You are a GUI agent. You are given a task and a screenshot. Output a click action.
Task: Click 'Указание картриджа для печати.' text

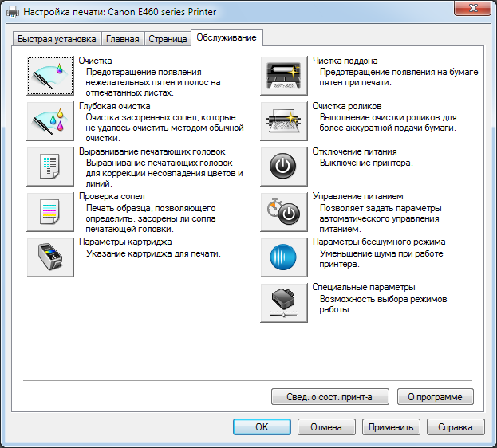[153, 253]
